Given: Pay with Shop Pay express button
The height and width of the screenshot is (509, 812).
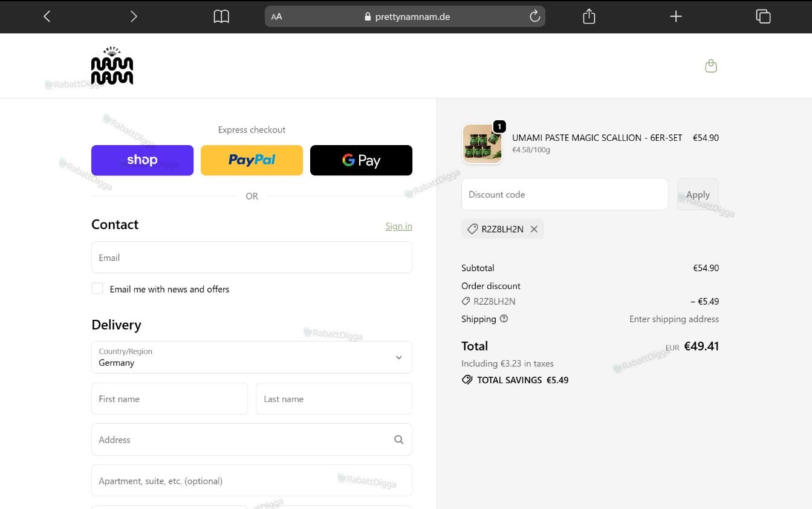Looking at the screenshot, I should 142,160.
